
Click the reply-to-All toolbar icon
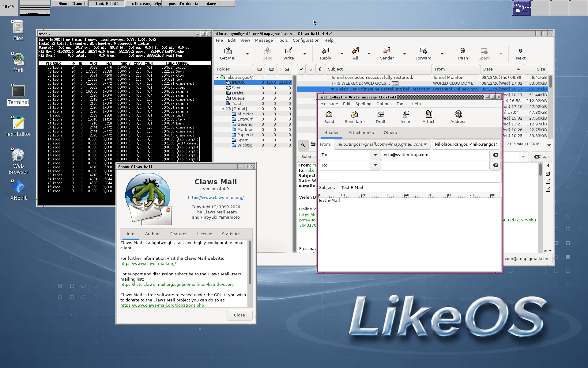tap(356, 51)
